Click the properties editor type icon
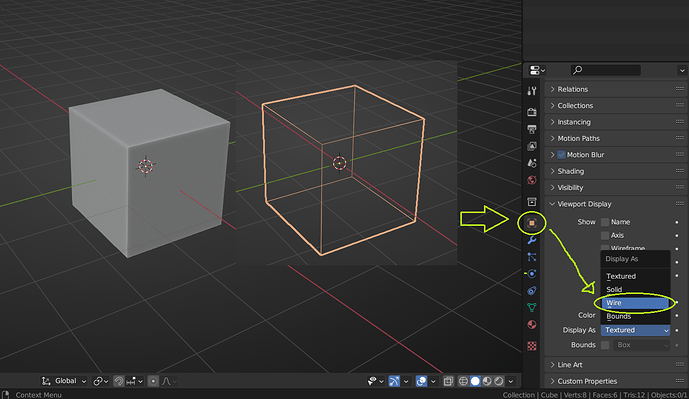689x399 pixels. click(537, 70)
